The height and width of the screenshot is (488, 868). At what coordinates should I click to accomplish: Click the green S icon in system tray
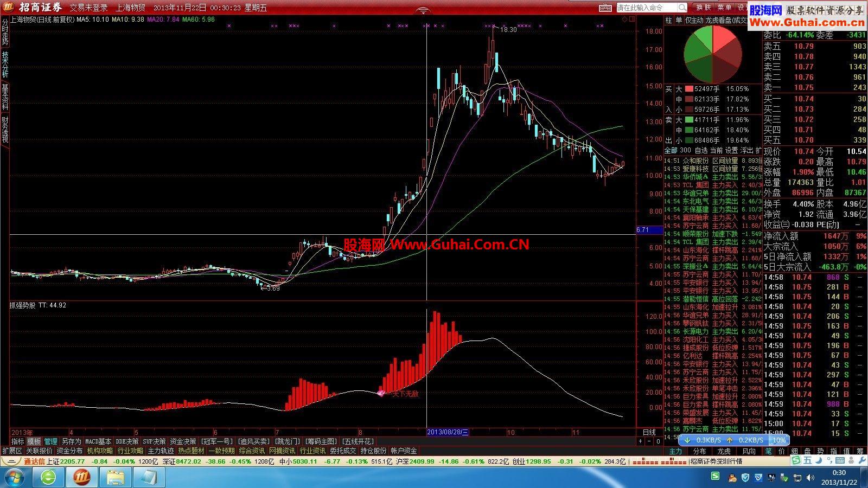pyautogui.click(x=716, y=477)
